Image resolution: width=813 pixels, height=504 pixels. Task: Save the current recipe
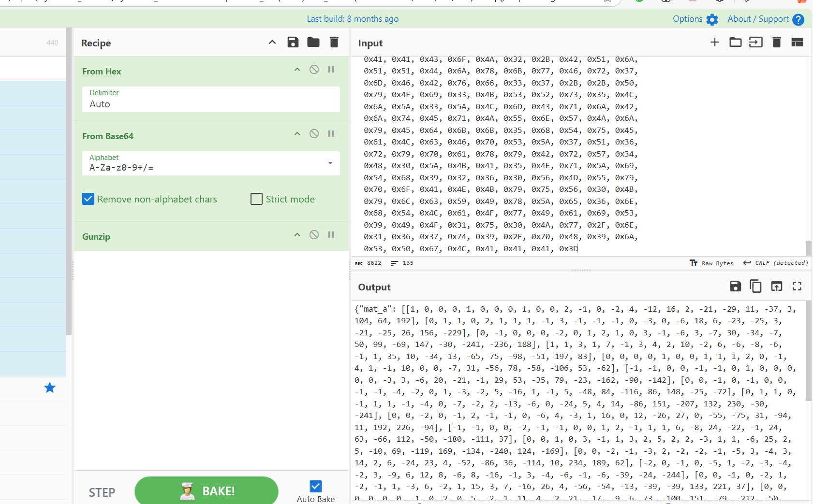tap(293, 43)
